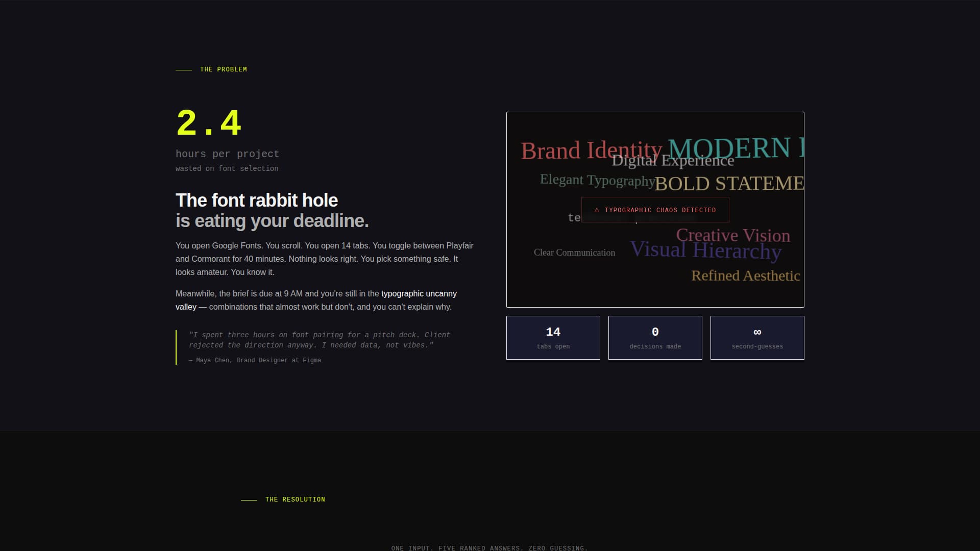Click Clear Communication sample text
The image size is (980, 551).
(574, 253)
